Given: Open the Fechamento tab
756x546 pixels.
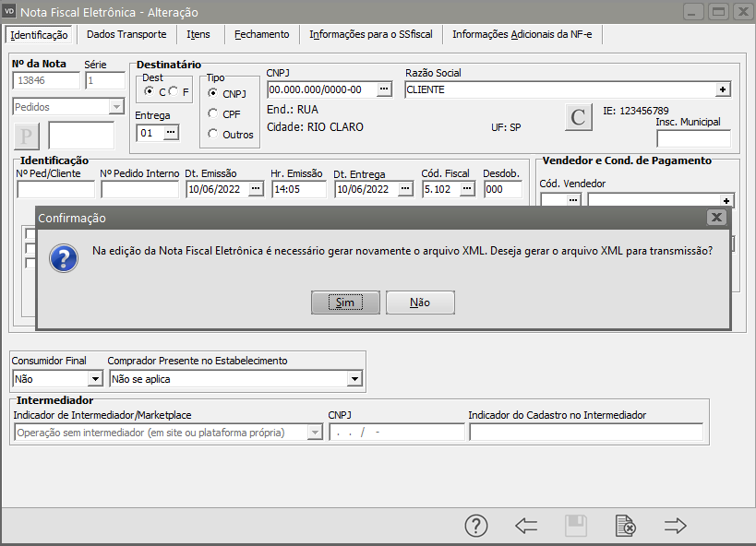Looking at the screenshot, I should [x=261, y=34].
